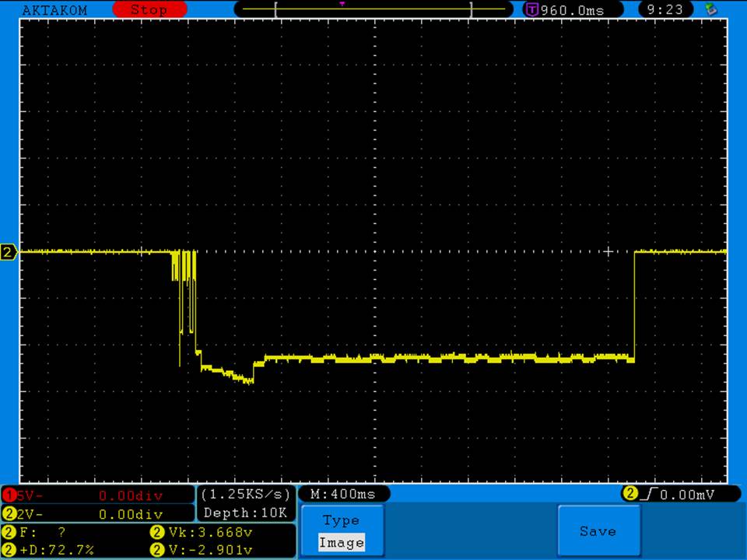
Task: Click the USB connection icon at top right
Action: point(710,9)
